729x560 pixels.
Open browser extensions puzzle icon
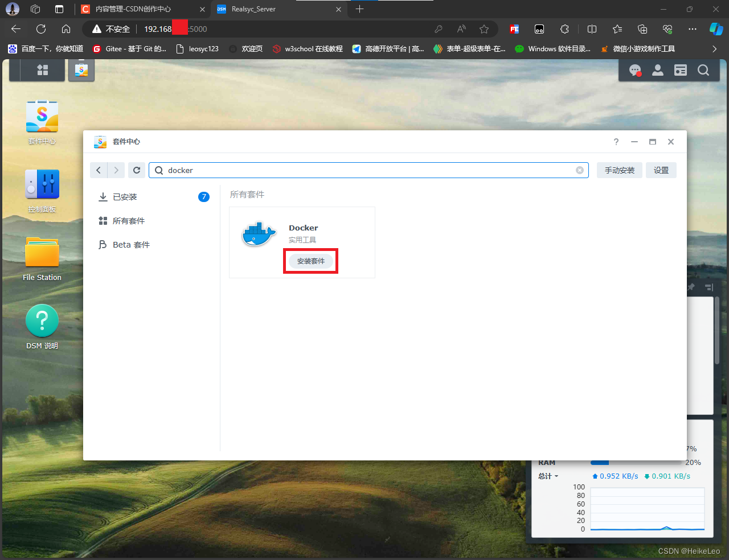point(564,29)
